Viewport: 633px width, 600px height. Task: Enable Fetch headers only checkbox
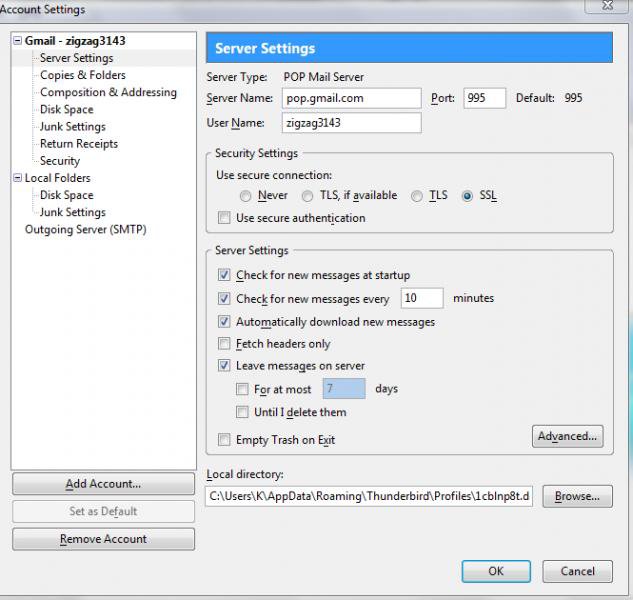pyautogui.click(x=224, y=344)
